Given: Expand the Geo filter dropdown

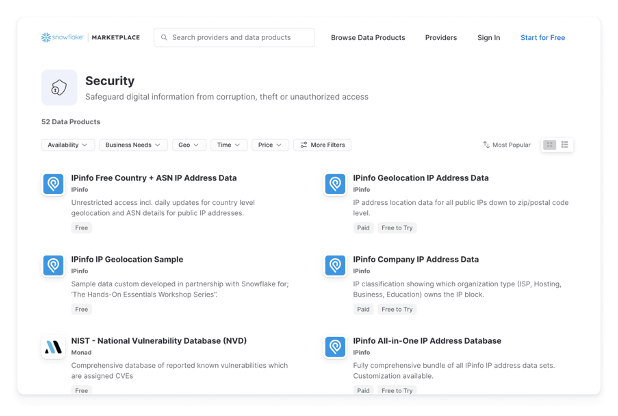Looking at the screenshot, I should tap(189, 145).
